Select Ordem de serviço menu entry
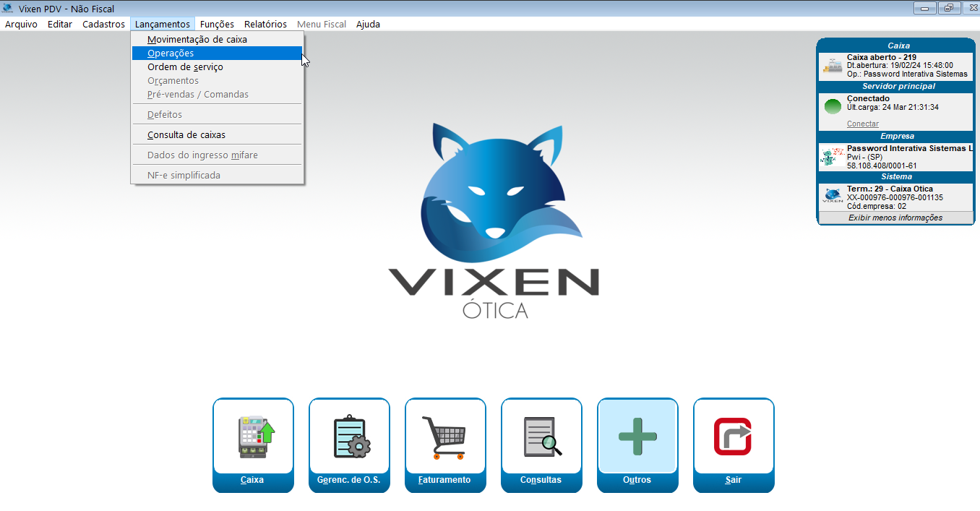The width and height of the screenshot is (980, 511). point(217,67)
